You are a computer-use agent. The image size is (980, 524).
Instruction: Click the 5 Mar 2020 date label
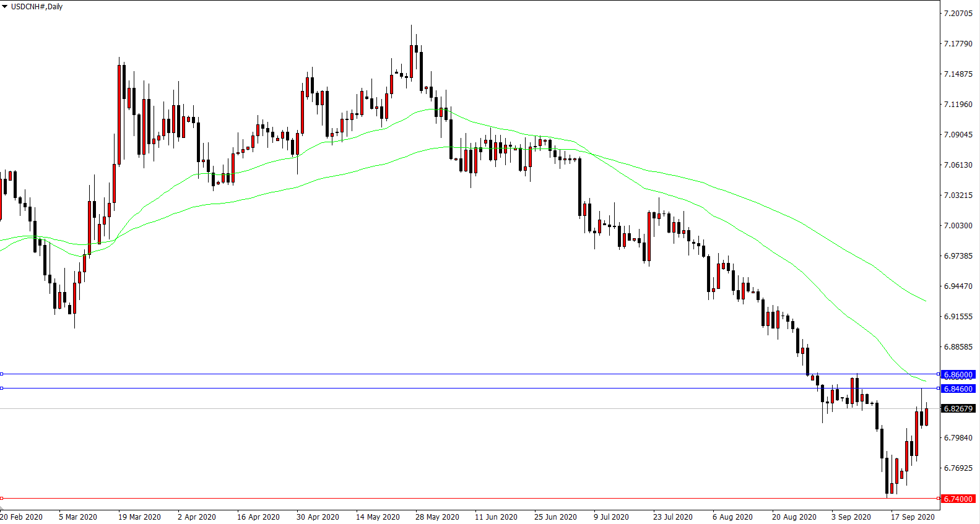[x=78, y=517]
